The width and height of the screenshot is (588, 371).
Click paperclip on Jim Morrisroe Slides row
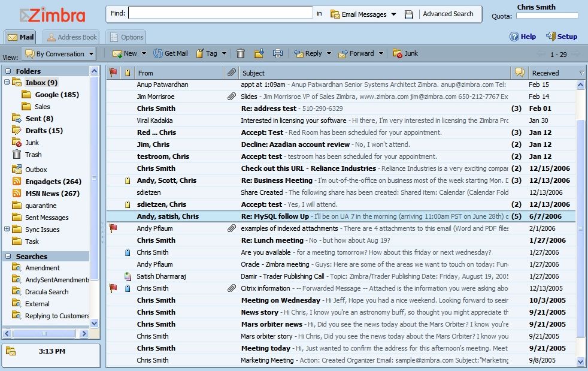click(232, 96)
